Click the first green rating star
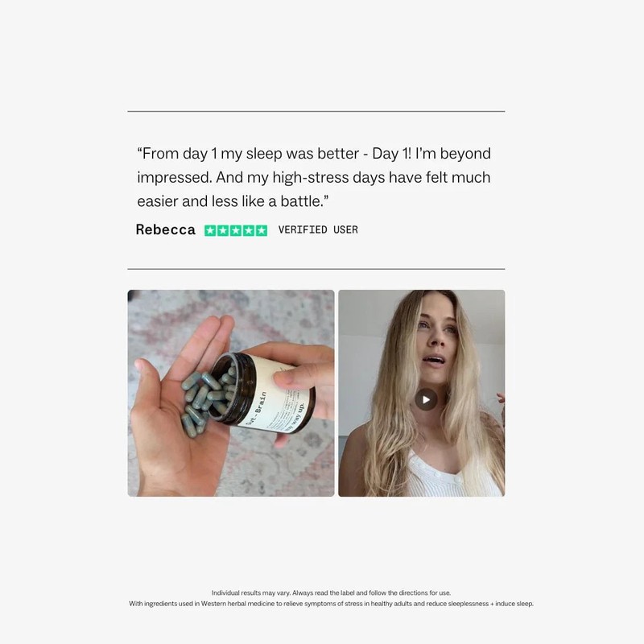644x644 pixels. (210, 230)
